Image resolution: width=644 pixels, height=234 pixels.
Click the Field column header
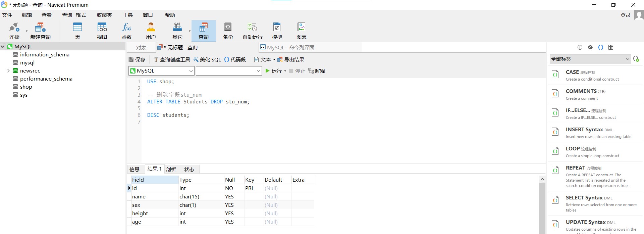(155, 180)
